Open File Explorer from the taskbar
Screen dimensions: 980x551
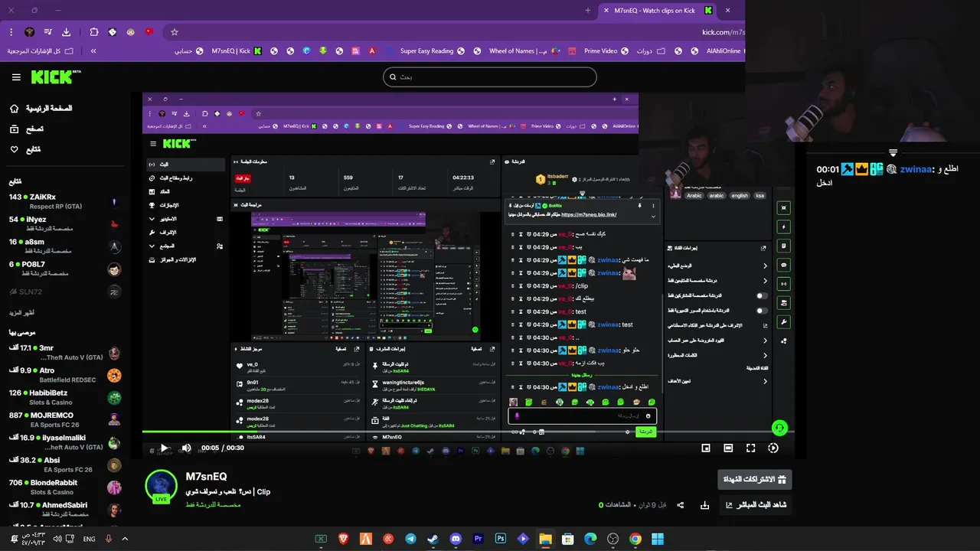pyautogui.click(x=545, y=539)
